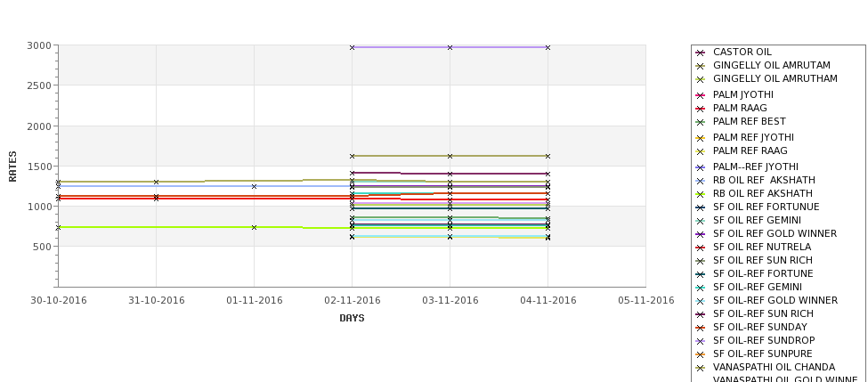Click the RB OIL REF AKSHATH green marker

tap(700, 194)
